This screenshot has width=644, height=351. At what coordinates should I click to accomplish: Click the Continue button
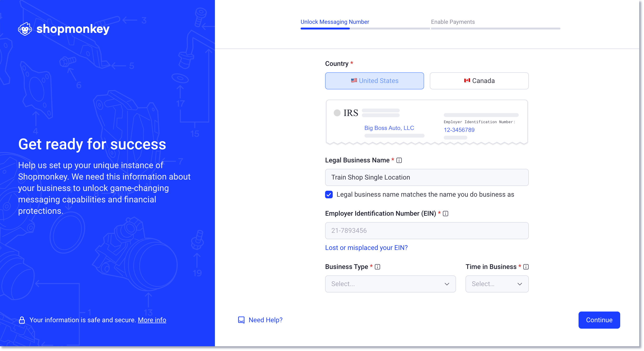[x=599, y=320]
